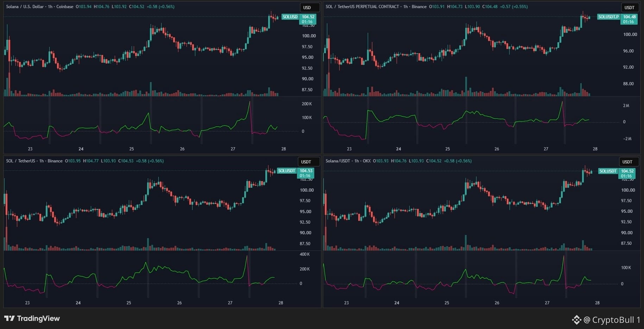Click date 26 on the perpetual contract time axis
Image resolution: width=644 pixels, height=329 pixels.
pos(497,149)
